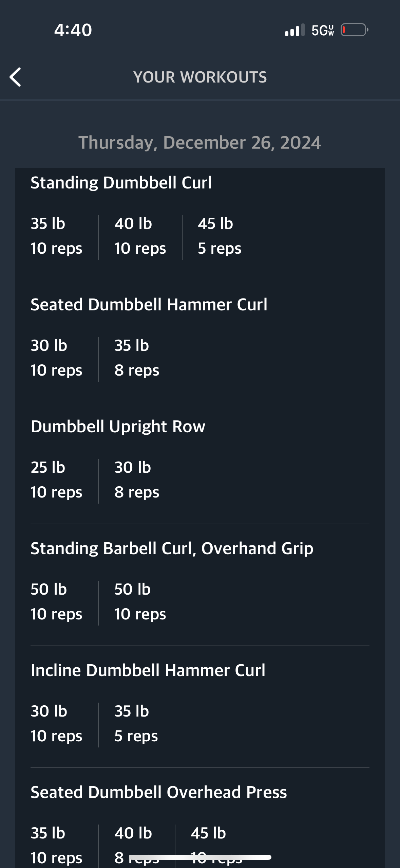Select Overhead Press 35 lb first set
This screenshot has width=400, height=868.
56,846
